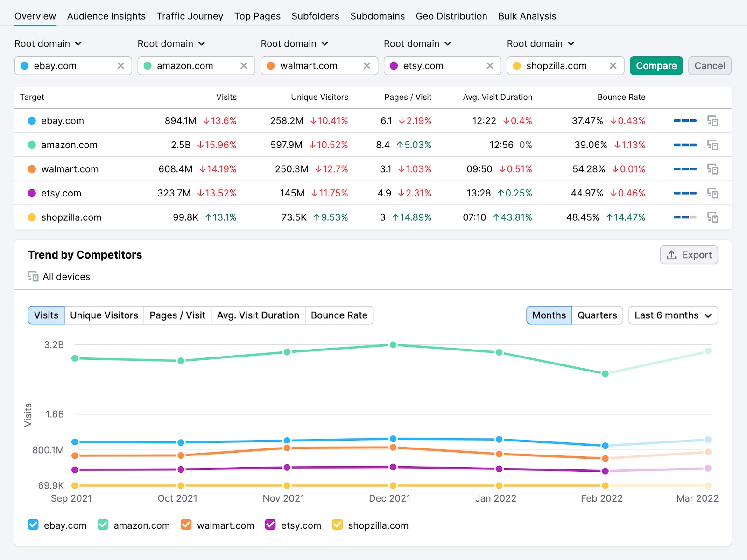The height and width of the screenshot is (560, 747).
Task: Click the devices icon in shopzilla.com row
Action: [712, 217]
